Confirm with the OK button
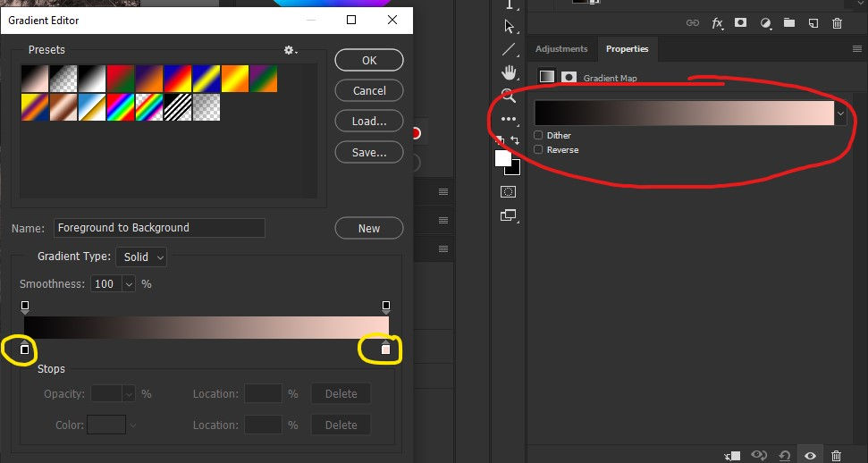The height and width of the screenshot is (463, 868). click(x=369, y=61)
